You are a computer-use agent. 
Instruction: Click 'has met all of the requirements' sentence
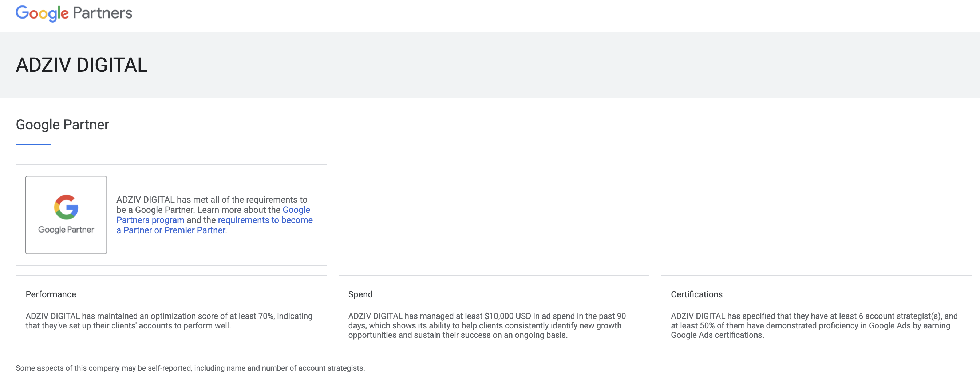click(212, 204)
